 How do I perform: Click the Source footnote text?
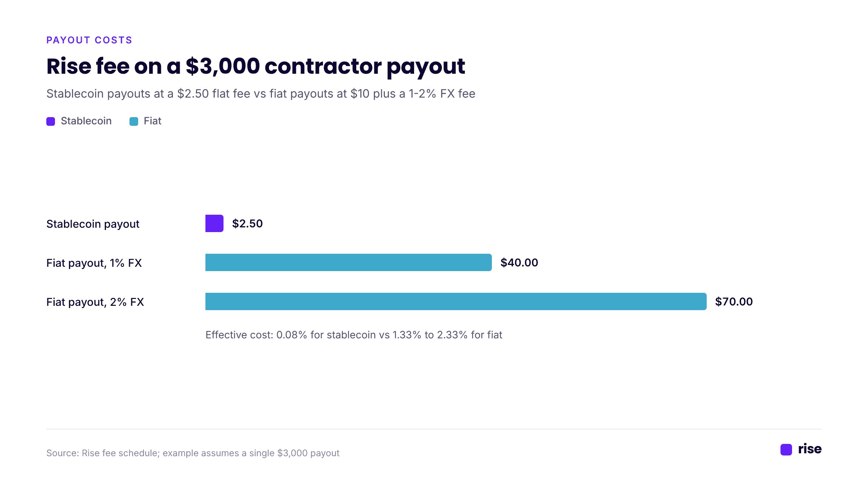point(193,453)
